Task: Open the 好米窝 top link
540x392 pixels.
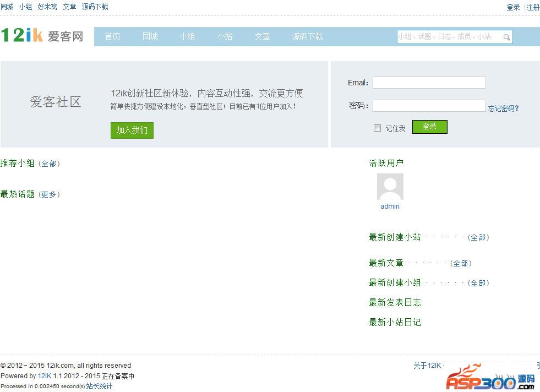Action: pos(47,7)
